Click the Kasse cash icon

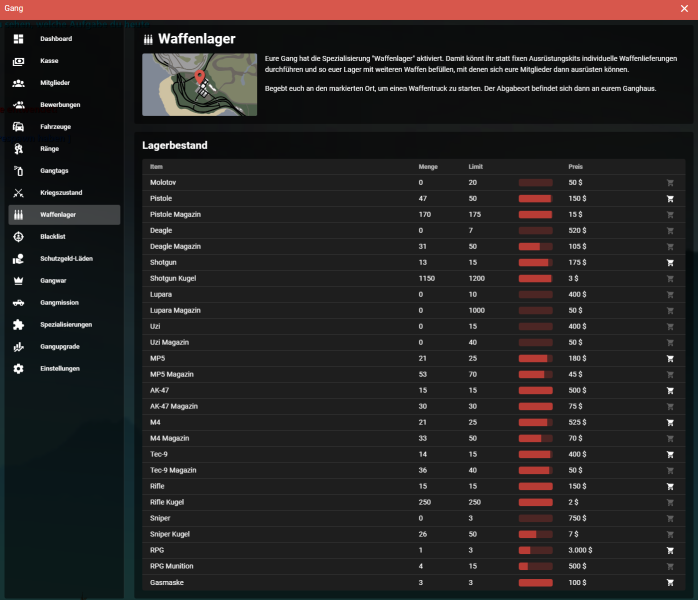[18, 61]
